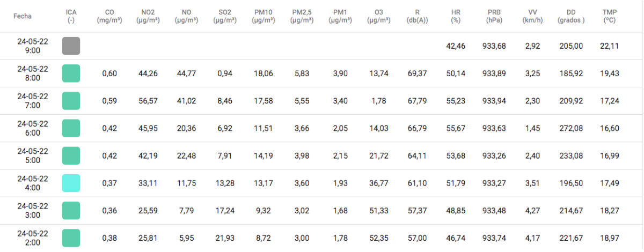The width and height of the screenshot is (644, 252).
Task: Click the green ICA swatch for 2:00
Action: (x=71, y=238)
